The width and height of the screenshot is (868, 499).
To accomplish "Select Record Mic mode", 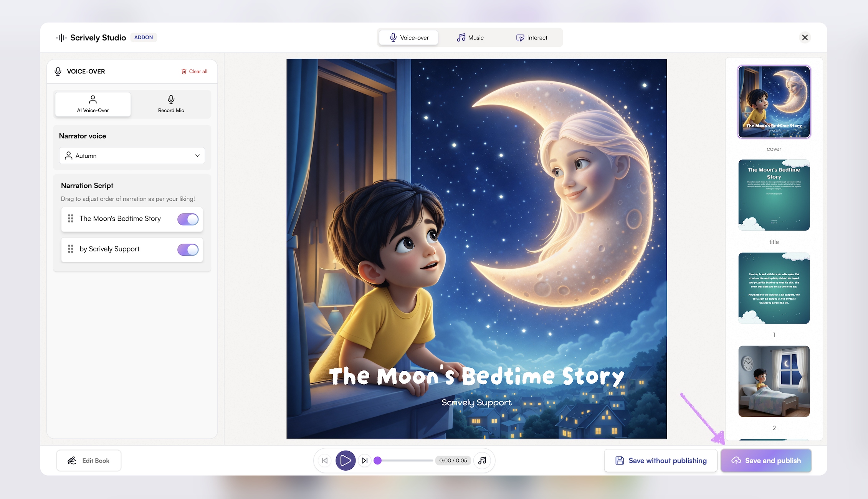I will [x=171, y=104].
